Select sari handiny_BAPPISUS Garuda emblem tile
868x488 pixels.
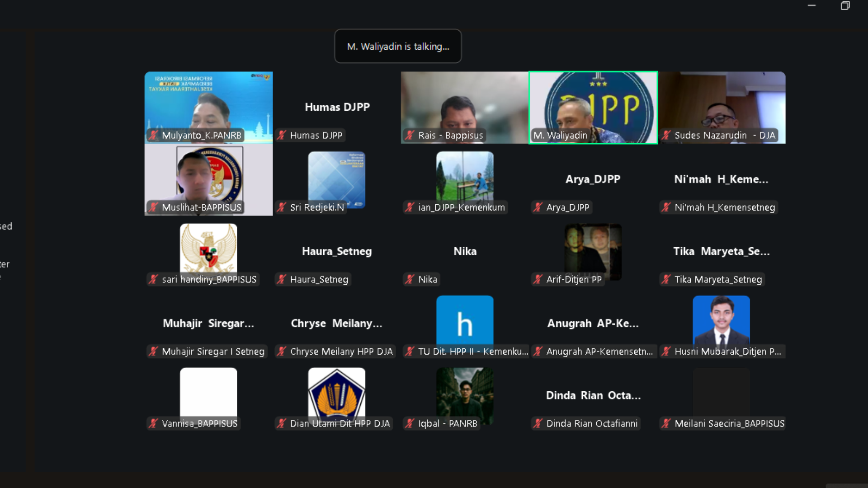coord(208,248)
